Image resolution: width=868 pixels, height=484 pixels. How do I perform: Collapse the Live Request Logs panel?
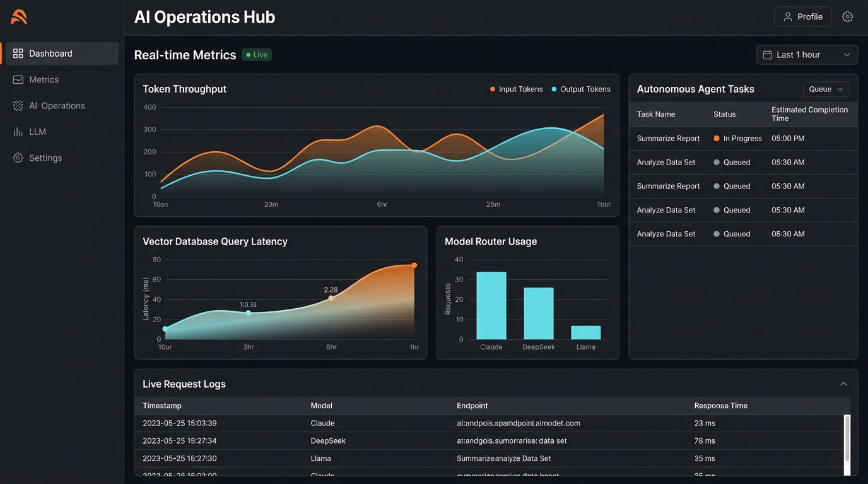click(x=843, y=384)
